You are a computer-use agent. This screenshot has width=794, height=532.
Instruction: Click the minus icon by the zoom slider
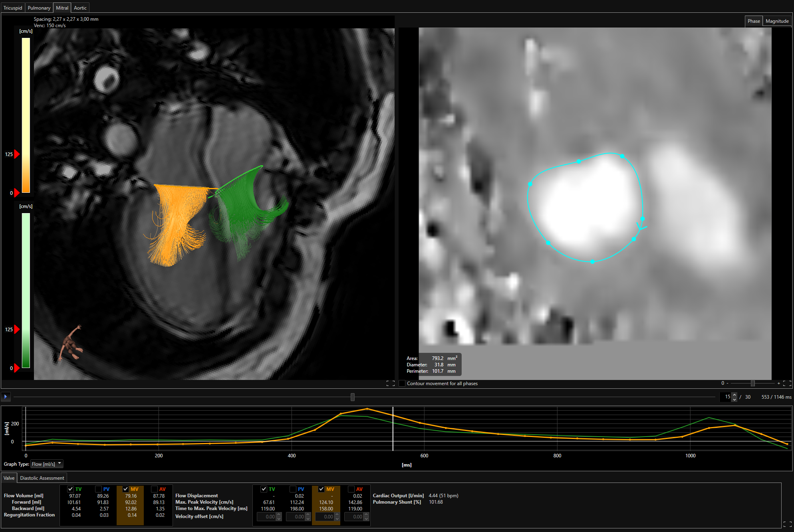(x=727, y=384)
